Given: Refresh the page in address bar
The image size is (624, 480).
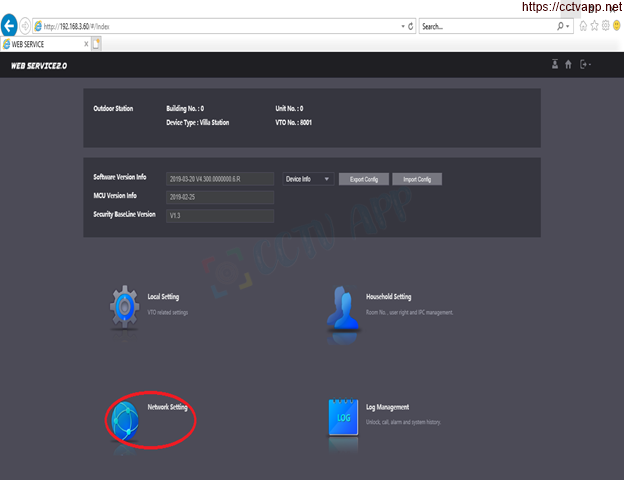Looking at the screenshot, I should click(x=411, y=26).
